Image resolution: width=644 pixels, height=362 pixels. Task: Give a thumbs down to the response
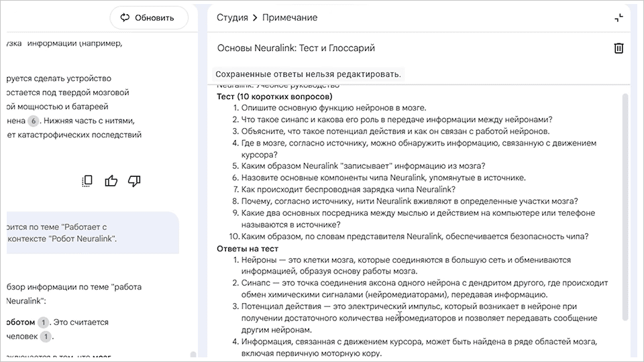pyautogui.click(x=134, y=181)
